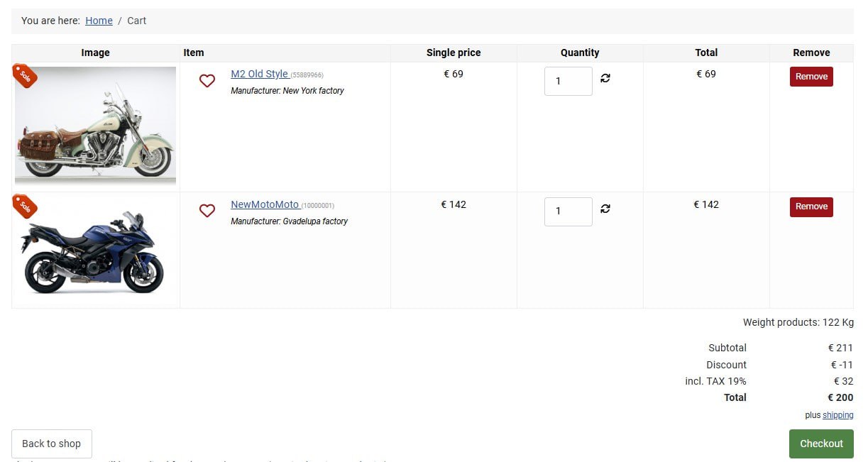Click wishlist heart for NewMotoMoto
The image size is (868, 462).
207,211
